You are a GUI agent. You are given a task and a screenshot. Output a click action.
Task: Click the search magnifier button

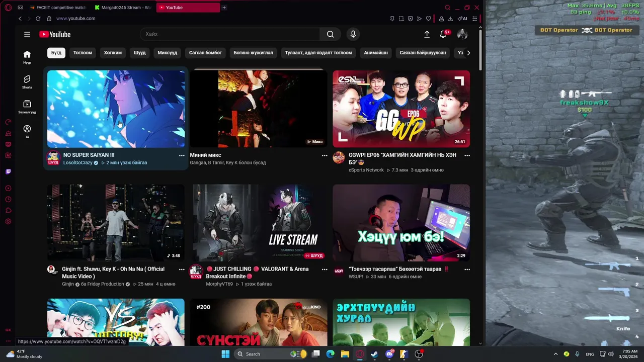tap(330, 34)
